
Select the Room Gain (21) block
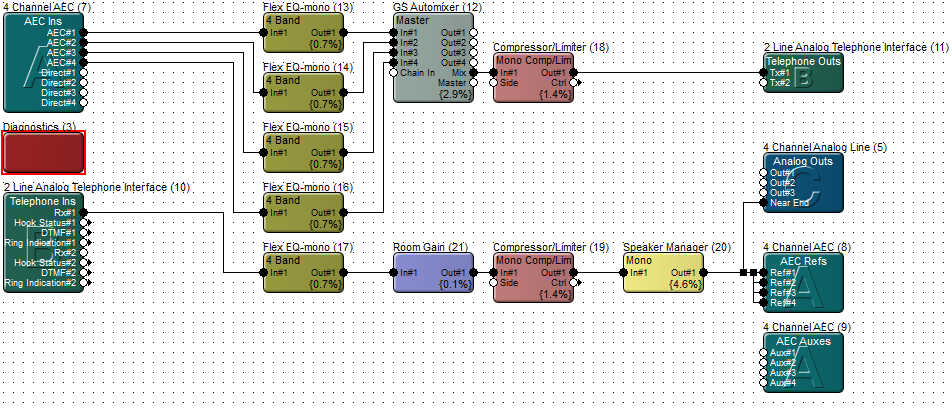tap(434, 273)
